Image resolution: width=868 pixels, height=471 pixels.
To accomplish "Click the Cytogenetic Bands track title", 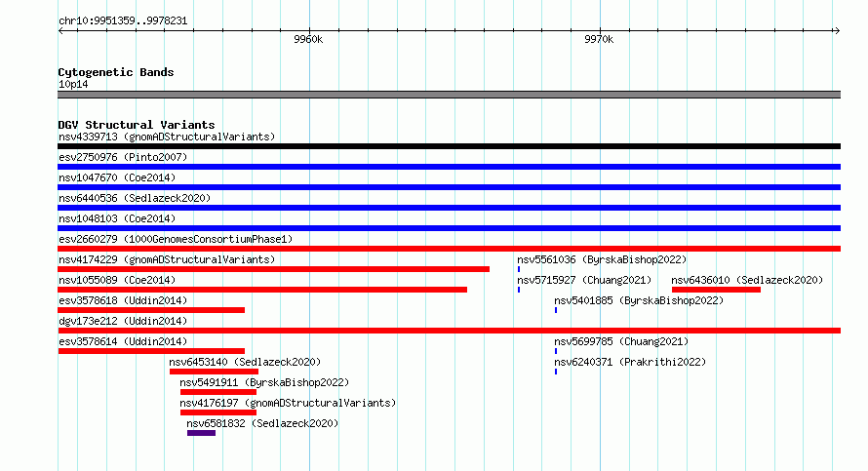I will pyautogui.click(x=116, y=72).
